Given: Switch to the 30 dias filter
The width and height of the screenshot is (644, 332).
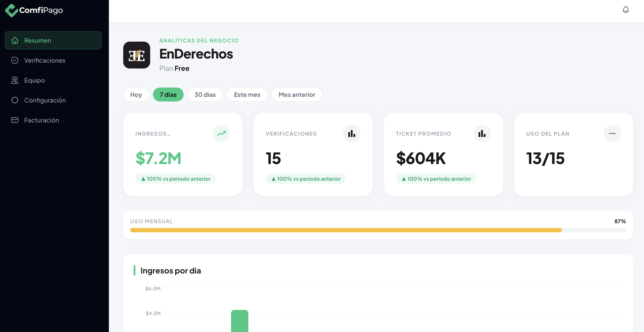Looking at the screenshot, I should (x=205, y=95).
